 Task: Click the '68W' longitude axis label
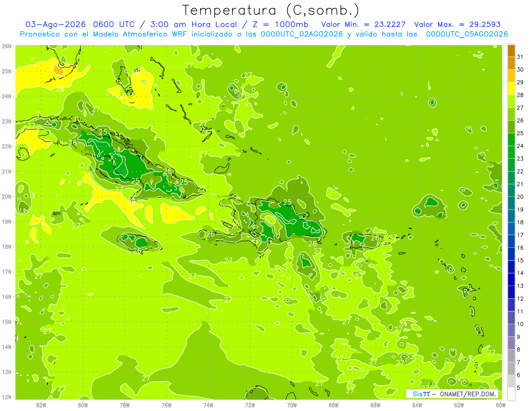coord(334,405)
